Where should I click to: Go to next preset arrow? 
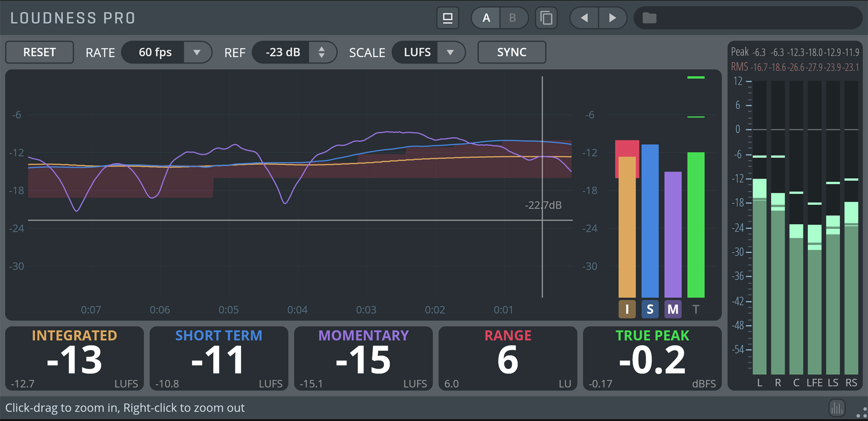coord(613,18)
